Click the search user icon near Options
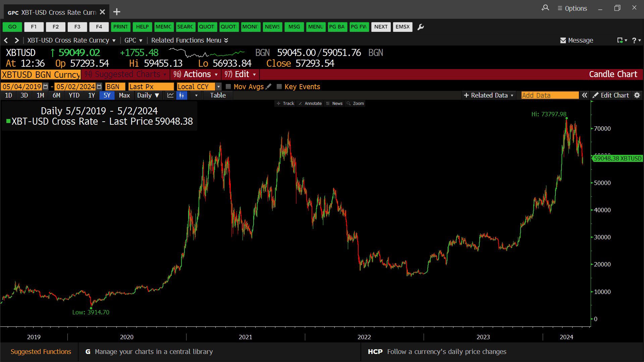Viewport: 644px width, 362px height. tap(545, 8)
